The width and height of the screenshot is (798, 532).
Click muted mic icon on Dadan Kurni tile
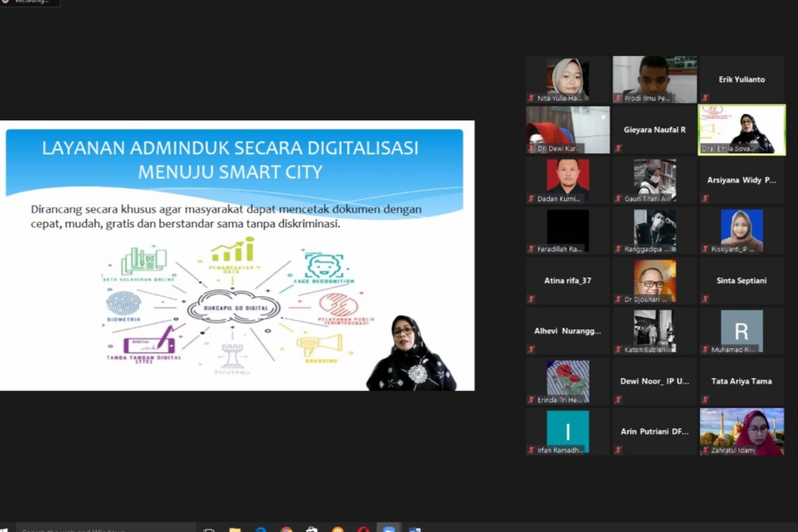531,198
